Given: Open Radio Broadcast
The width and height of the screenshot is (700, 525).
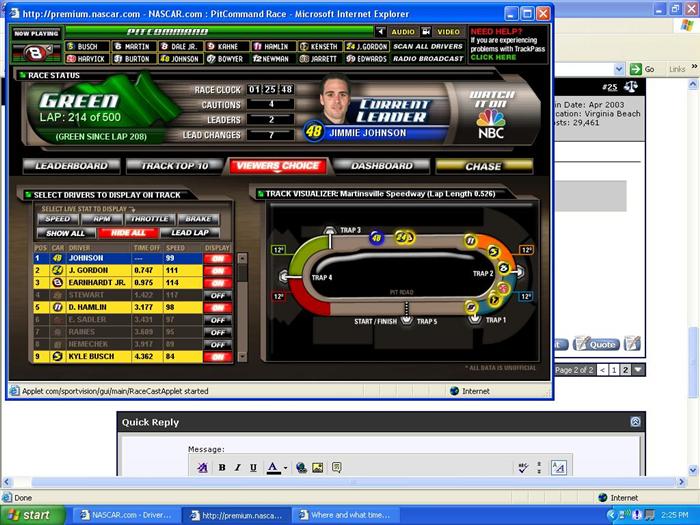Looking at the screenshot, I should point(428,58).
